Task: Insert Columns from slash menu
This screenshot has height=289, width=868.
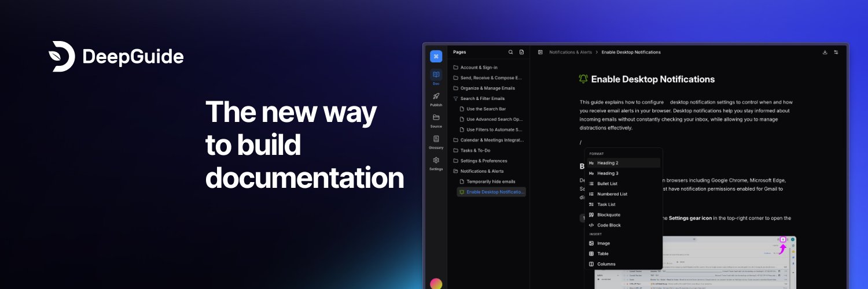Action: 623,264
